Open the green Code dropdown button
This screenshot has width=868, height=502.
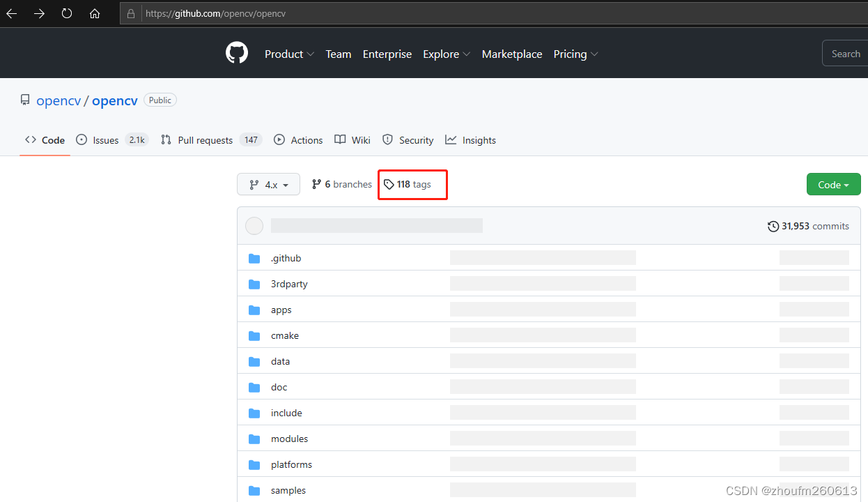point(834,185)
